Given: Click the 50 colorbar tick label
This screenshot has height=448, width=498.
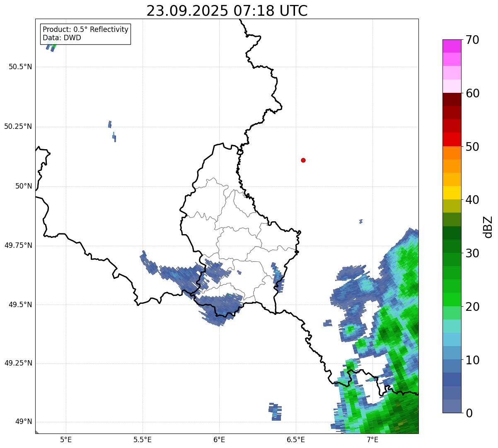Looking at the screenshot, I should click(x=472, y=147).
